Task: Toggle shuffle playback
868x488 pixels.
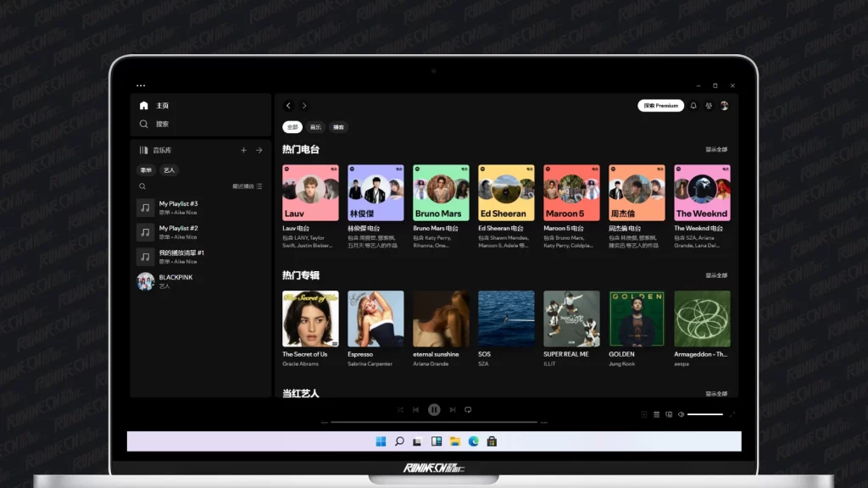Action: point(400,410)
